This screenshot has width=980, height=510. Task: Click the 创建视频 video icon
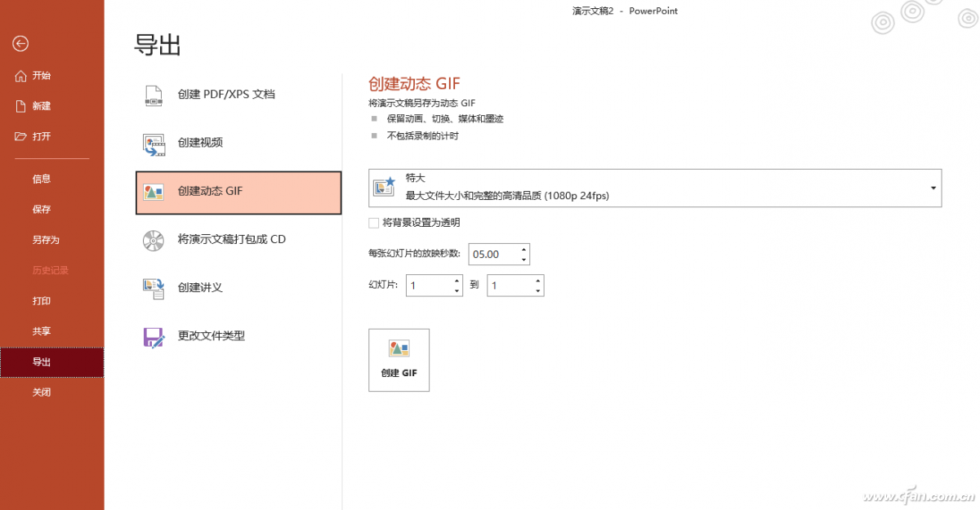click(154, 144)
